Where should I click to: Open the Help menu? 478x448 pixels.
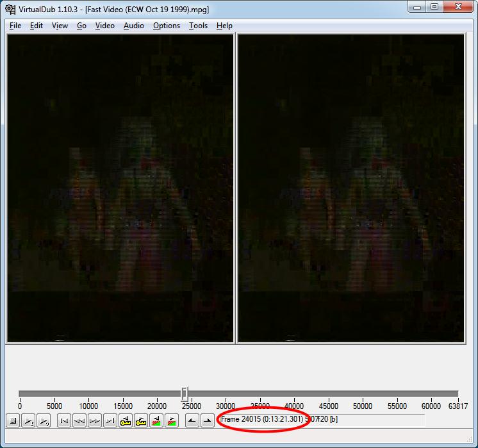(224, 26)
